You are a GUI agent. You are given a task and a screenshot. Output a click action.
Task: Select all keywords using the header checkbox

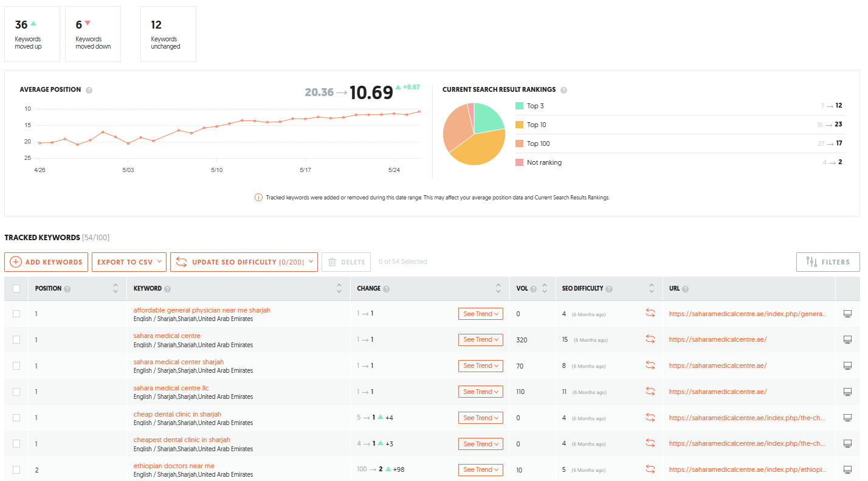click(16, 288)
